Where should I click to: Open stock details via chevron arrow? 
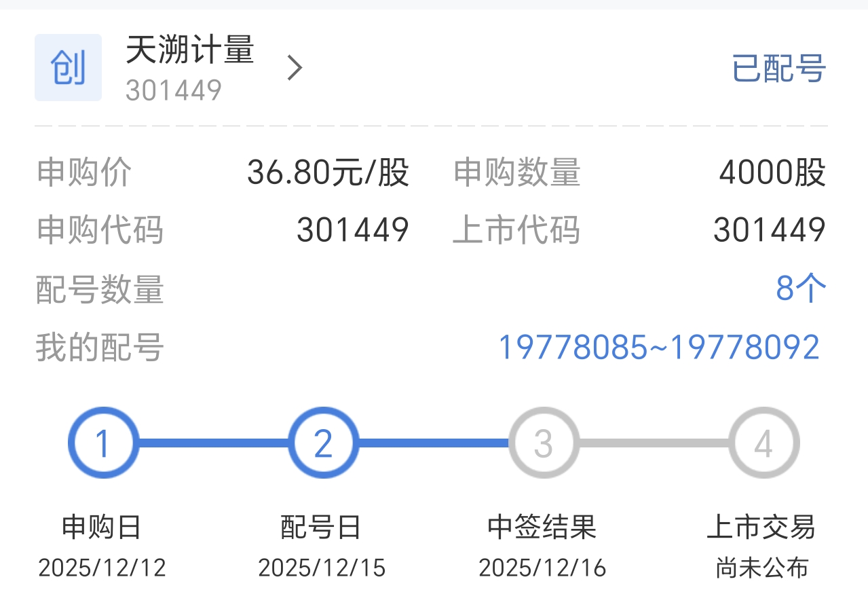click(x=294, y=68)
